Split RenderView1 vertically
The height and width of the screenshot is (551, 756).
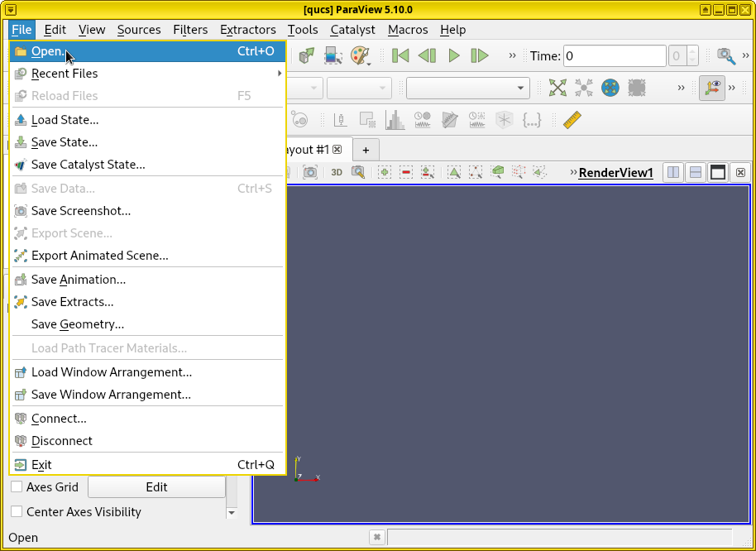(x=696, y=172)
